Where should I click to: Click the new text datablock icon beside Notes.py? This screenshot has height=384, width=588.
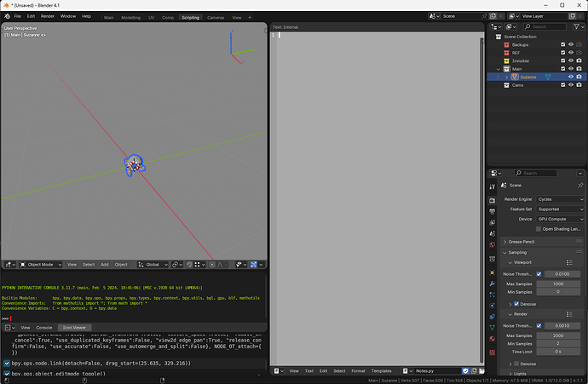click(x=474, y=371)
